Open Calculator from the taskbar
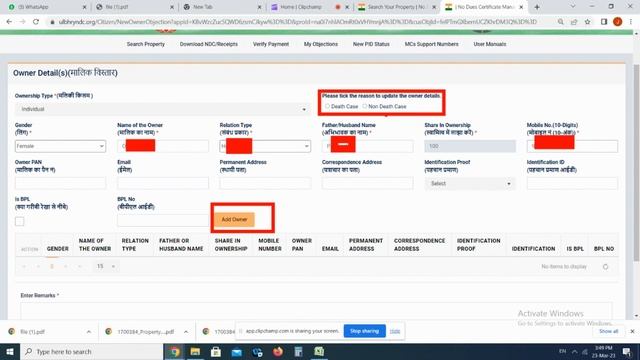The width and height of the screenshot is (640, 360). [298, 351]
